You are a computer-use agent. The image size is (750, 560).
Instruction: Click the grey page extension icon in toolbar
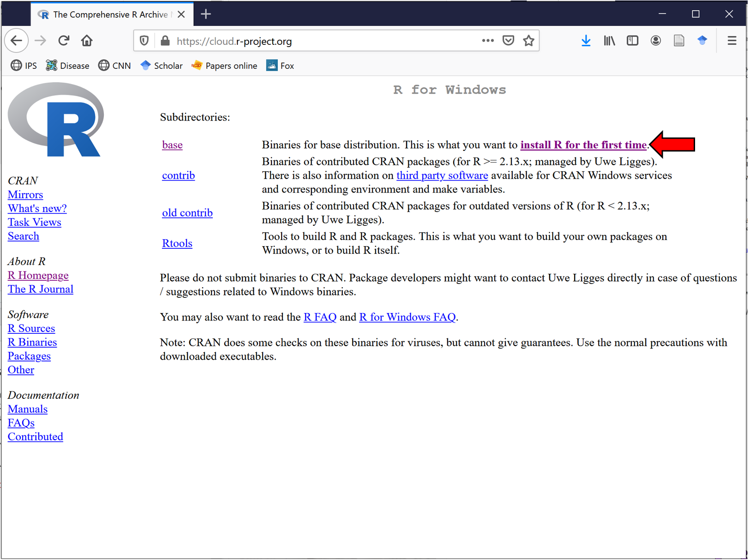click(679, 41)
